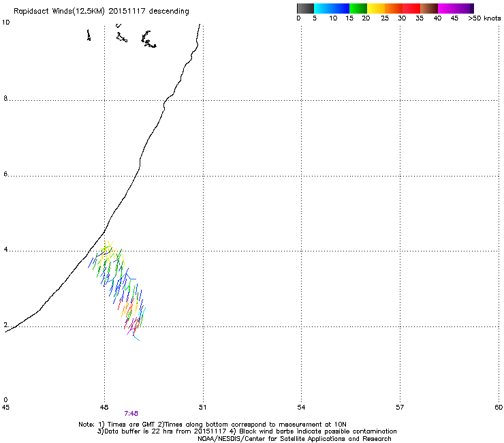Click the latitude 4 axis label
This screenshot has height=443, width=504.
[x=5, y=249]
